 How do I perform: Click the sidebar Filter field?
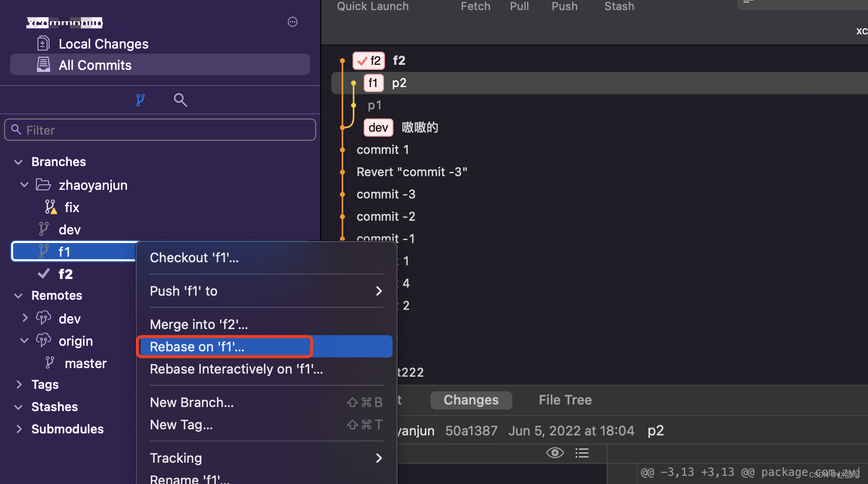[x=160, y=130]
